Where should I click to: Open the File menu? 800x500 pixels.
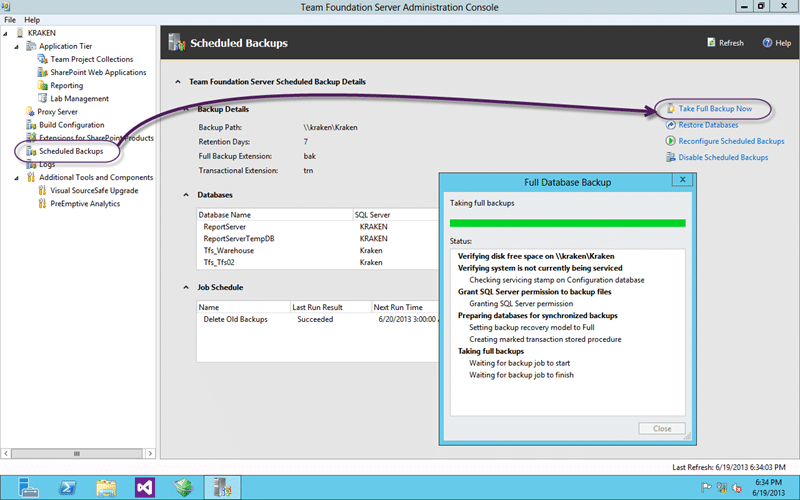coord(10,20)
